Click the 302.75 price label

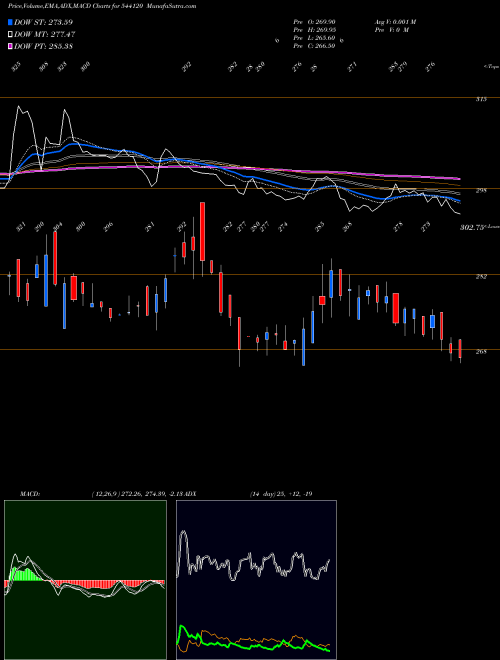point(471,227)
